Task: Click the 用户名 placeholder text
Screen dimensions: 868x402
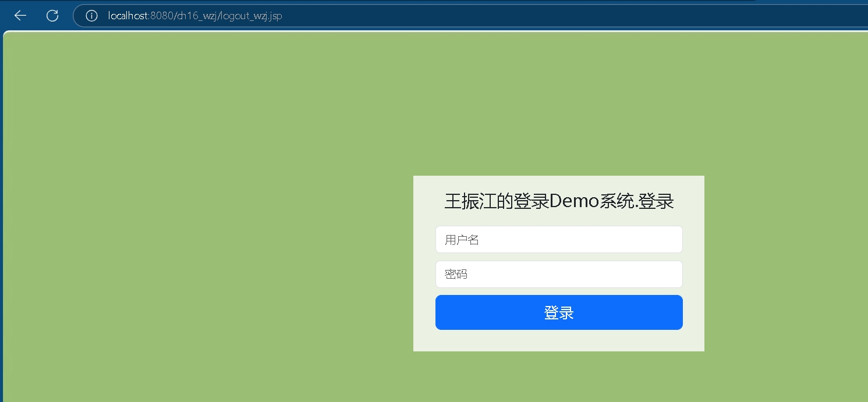Action: point(462,240)
